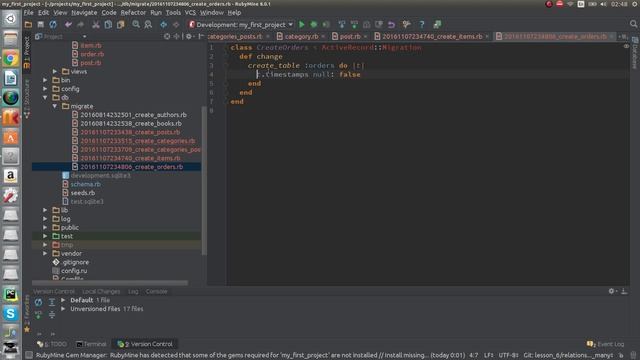Image resolution: width=640 pixels, height=360 pixels.
Task: Toggle tool window buttons icon in status bar corner
Action: point(29,356)
